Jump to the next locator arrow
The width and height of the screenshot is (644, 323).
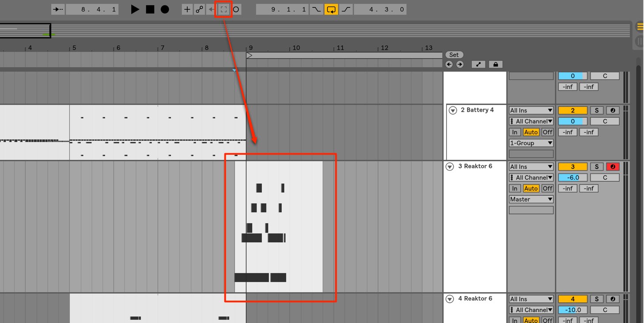pos(460,64)
